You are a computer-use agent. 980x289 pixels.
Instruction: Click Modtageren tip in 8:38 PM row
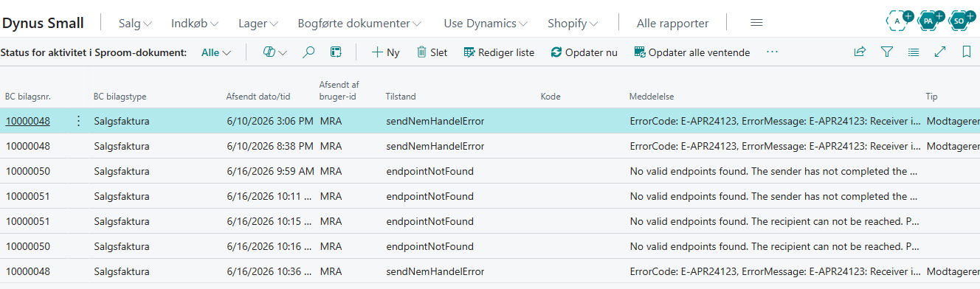(953, 146)
